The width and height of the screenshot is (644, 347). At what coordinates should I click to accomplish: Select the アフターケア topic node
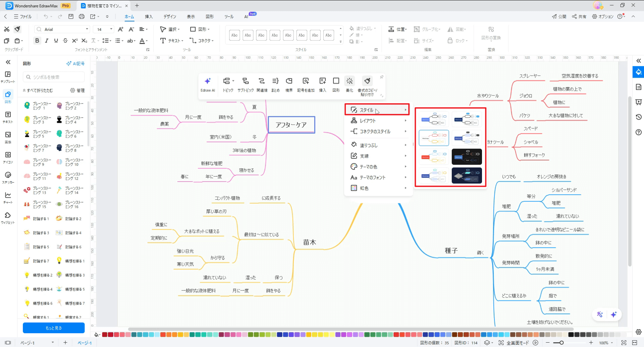291,125
